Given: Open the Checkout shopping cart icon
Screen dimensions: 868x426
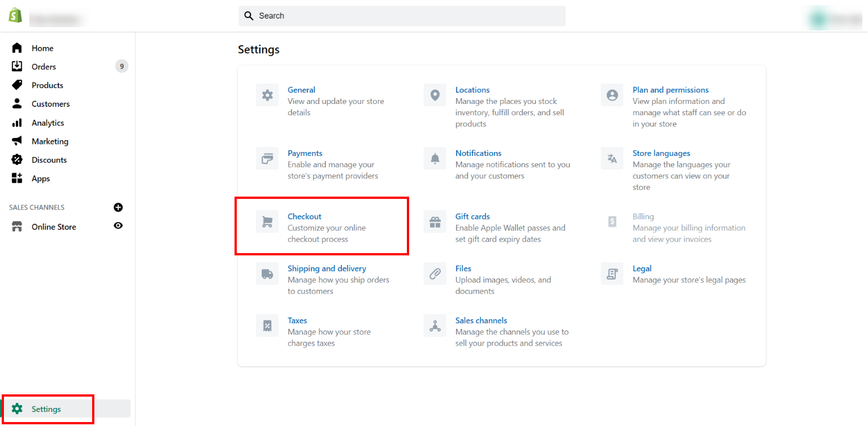Looking at the screenshot, I should point(267,221).
